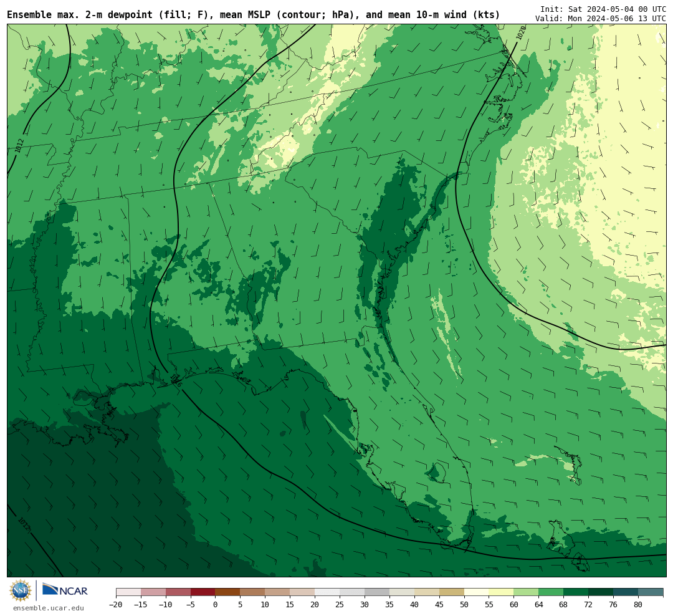Click the colorbar tick label '40'
673x616 pixels.
(414, 605)
